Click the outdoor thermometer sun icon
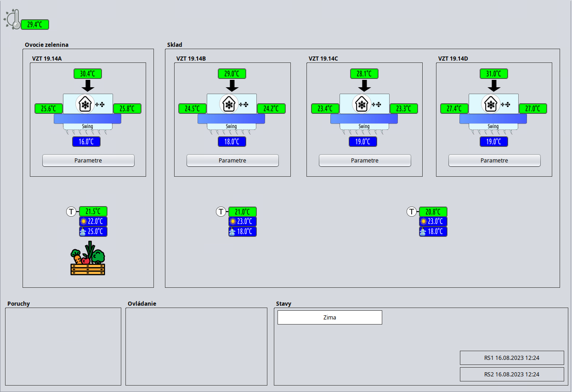The image size is (572, 392). pos(12,20)
